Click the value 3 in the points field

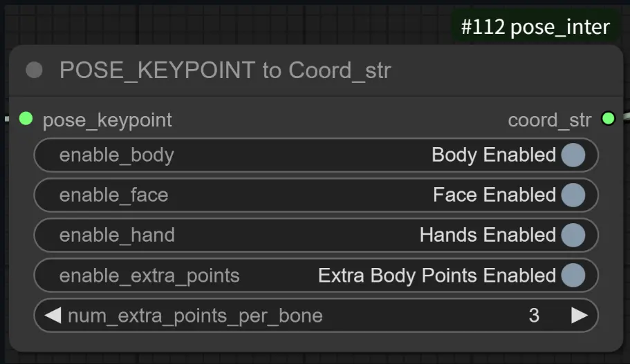coord(534,316)
